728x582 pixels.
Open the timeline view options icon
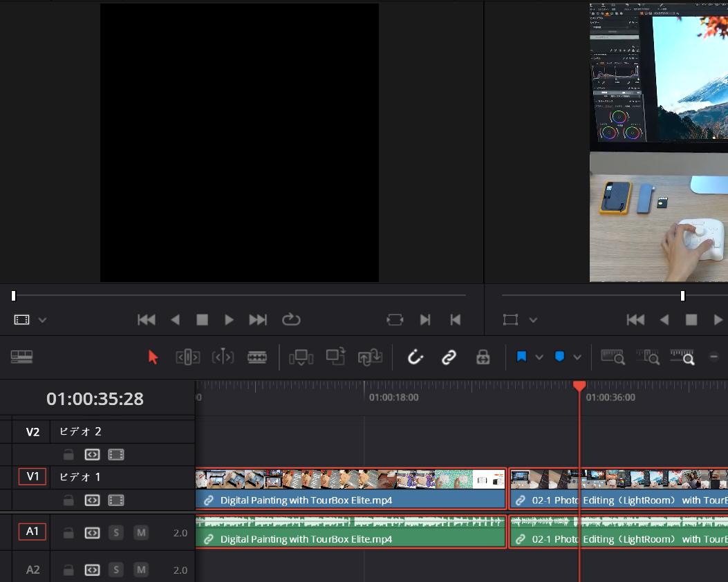point(22,357)
